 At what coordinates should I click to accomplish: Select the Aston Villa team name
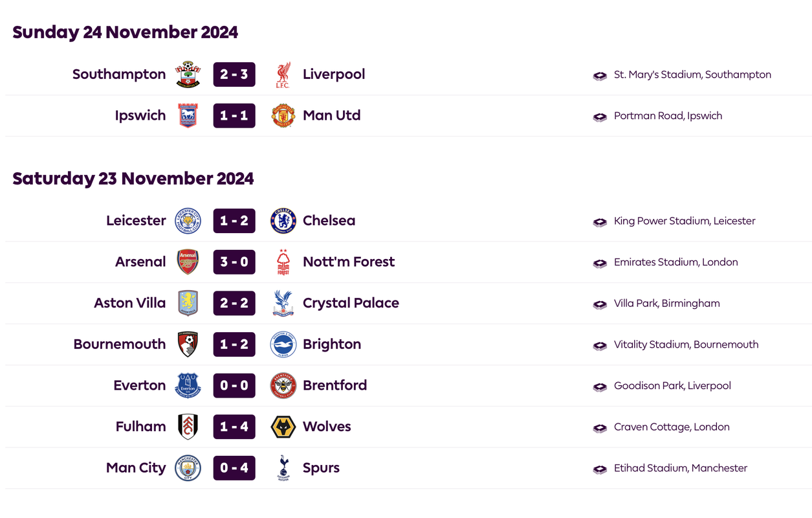point(130,303)
